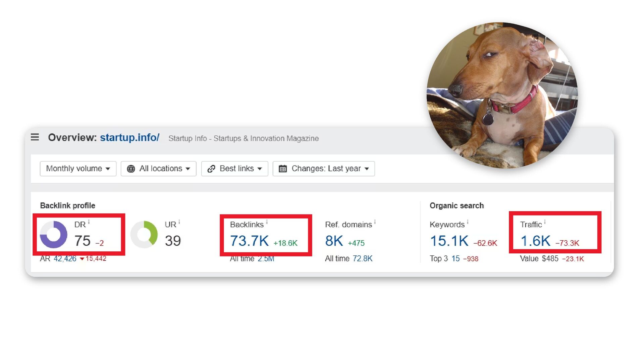The width and height of the screenshot is (644, 362).
Task: Click the Value $485 text
Action: coord(539,259)
